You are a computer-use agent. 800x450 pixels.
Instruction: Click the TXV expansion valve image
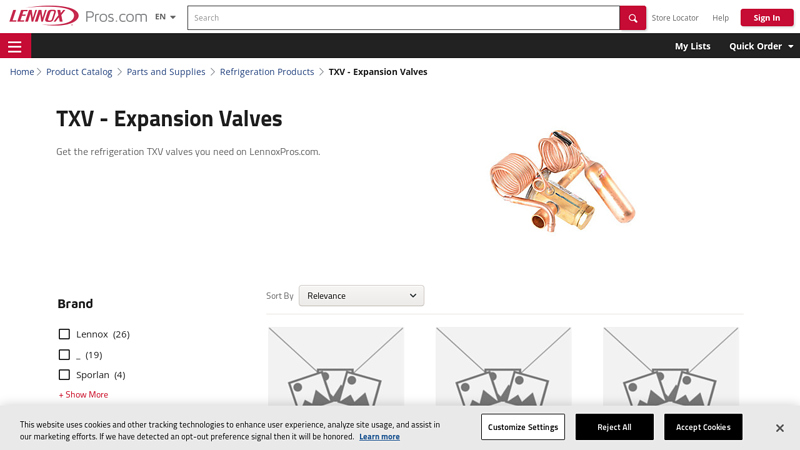(562, 180)
